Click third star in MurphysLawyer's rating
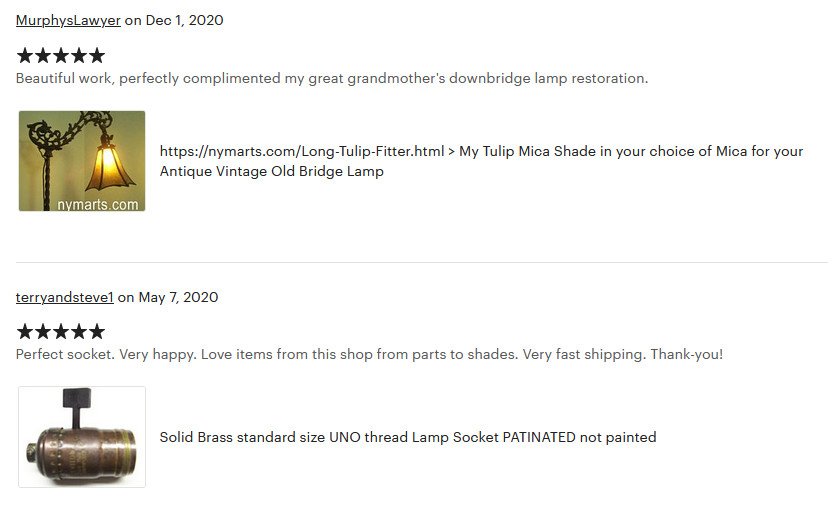 [61, 55]
